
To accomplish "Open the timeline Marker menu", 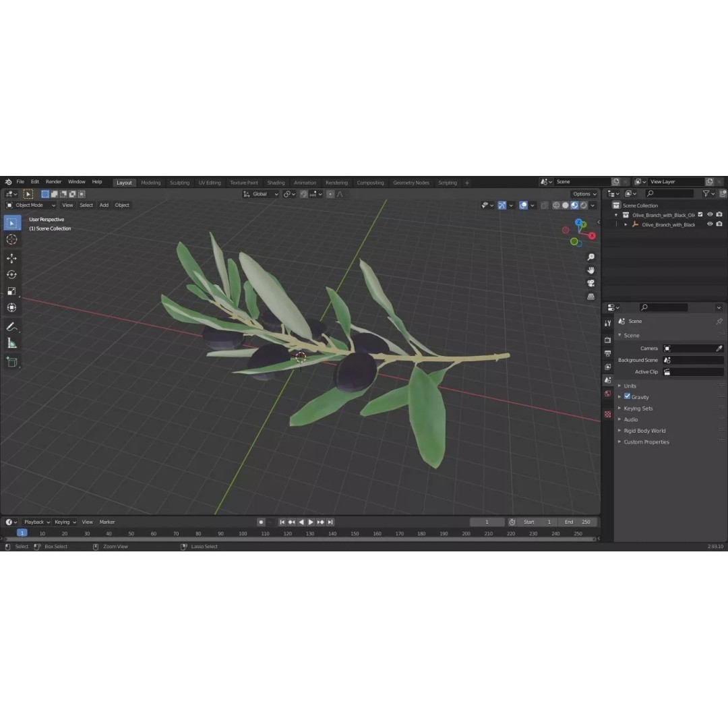I will 107,522.
